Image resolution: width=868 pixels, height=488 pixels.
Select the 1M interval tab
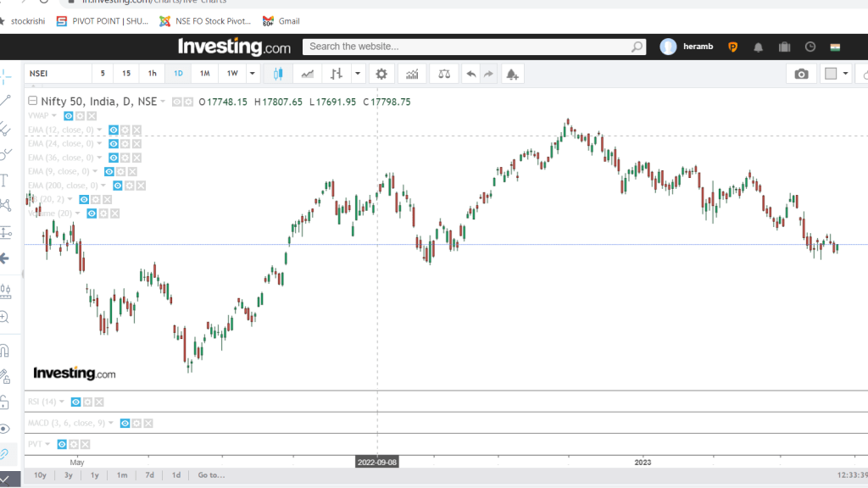click(x=204, y=74)
